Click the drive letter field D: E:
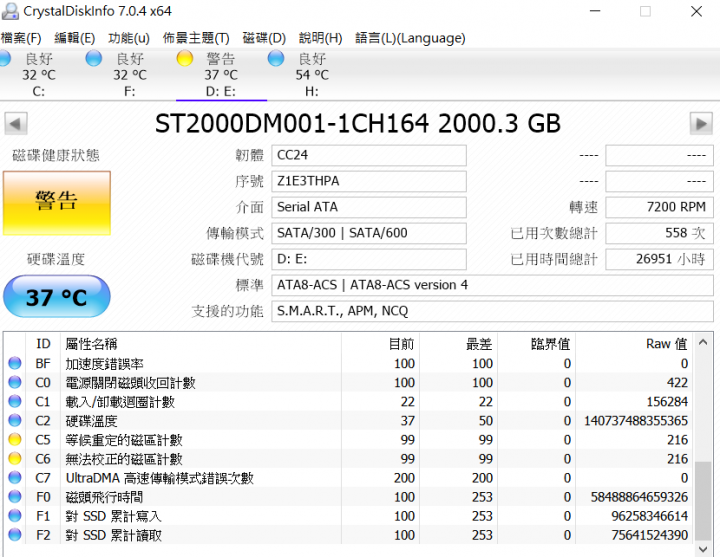Screen dimensions: 720x557 pos(369,259)
